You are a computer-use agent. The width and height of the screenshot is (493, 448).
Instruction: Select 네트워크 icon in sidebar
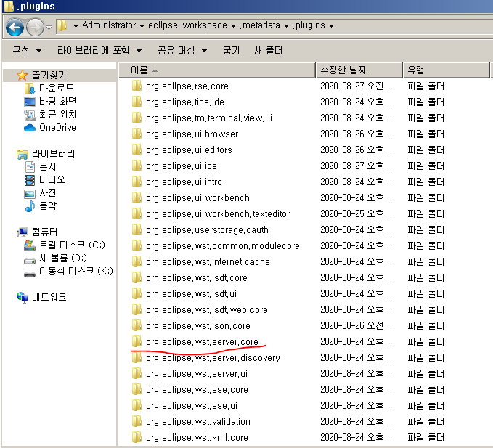[x=23, y=298]
